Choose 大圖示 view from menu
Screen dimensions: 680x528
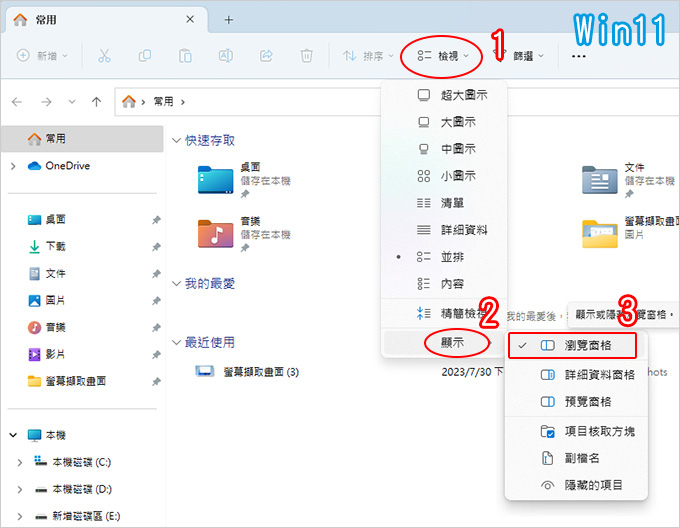444,122
